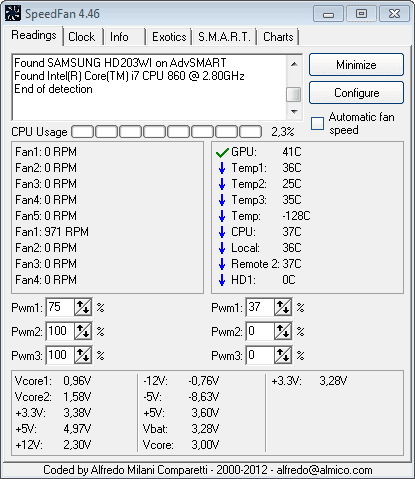
Task: Click inside the left Pwm3 value field
Action: pyautogui.click(x=60, y=355)
